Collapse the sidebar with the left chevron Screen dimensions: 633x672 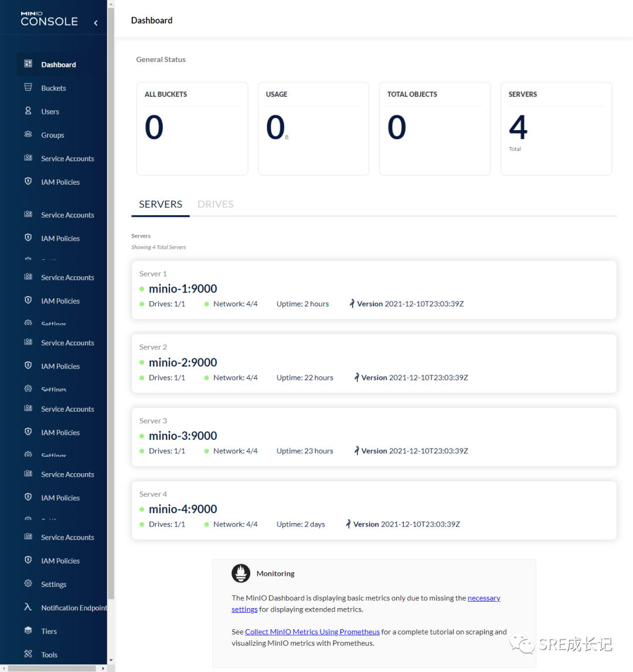(x=96, y=23)
